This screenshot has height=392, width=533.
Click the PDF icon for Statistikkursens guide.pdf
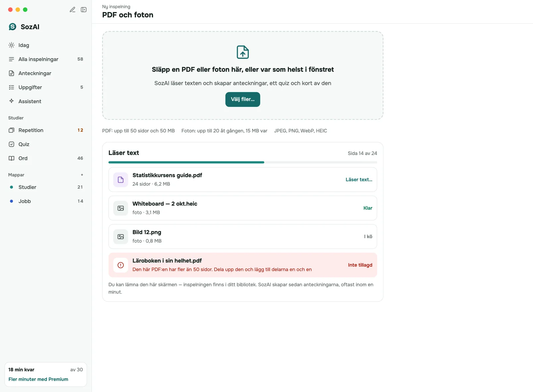point(121,180)
